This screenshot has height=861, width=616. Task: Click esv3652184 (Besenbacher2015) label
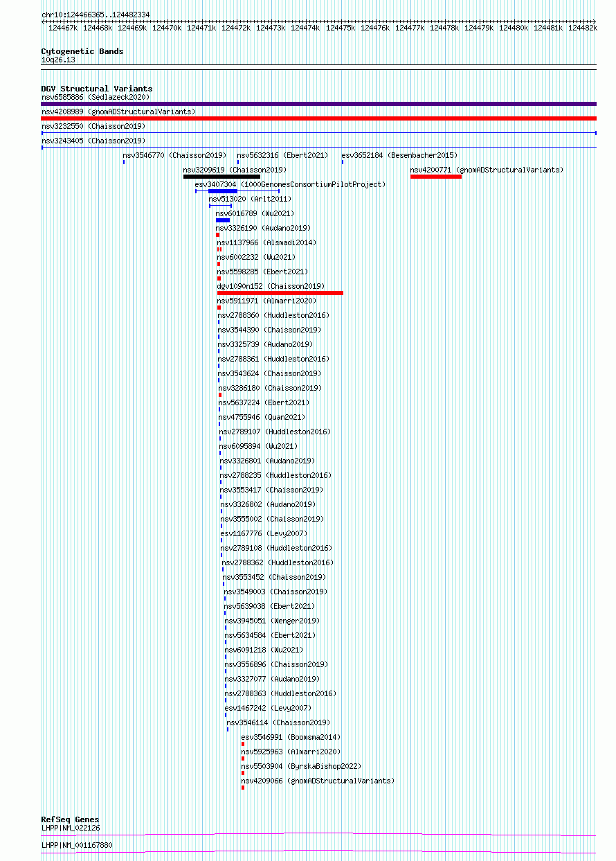tap(399, 156)
